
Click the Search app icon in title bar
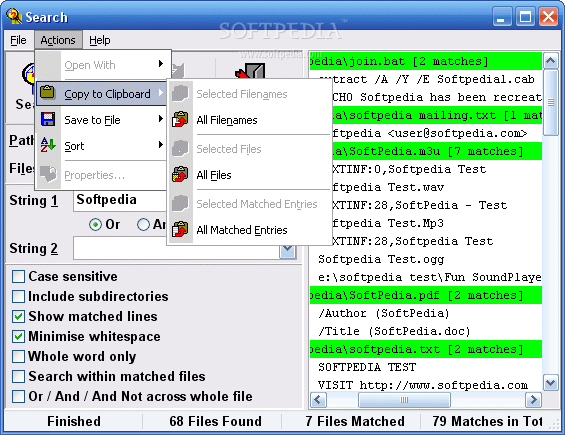tap(14, 16)
